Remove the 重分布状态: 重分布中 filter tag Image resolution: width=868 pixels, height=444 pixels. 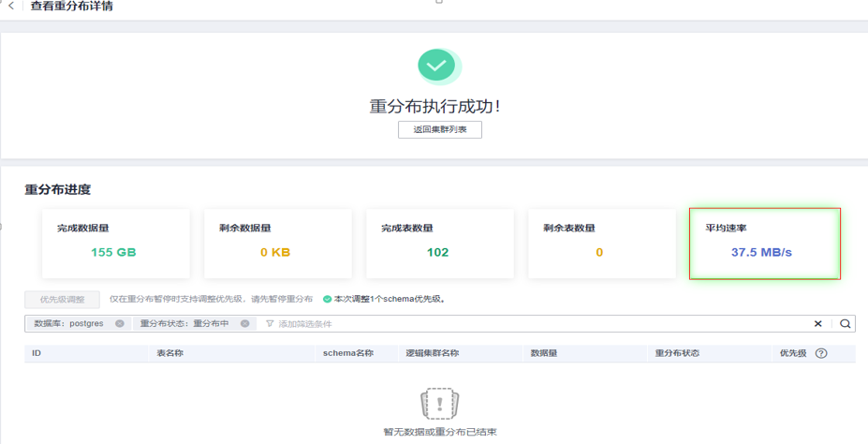click(244, 324)
